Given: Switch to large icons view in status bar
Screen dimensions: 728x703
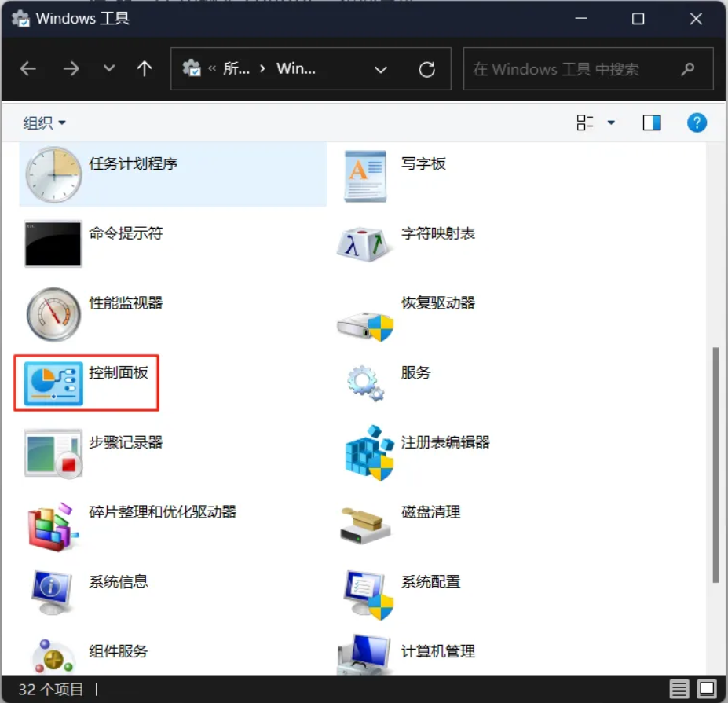Looking at the screenshot, I should [x=701, y=688].
